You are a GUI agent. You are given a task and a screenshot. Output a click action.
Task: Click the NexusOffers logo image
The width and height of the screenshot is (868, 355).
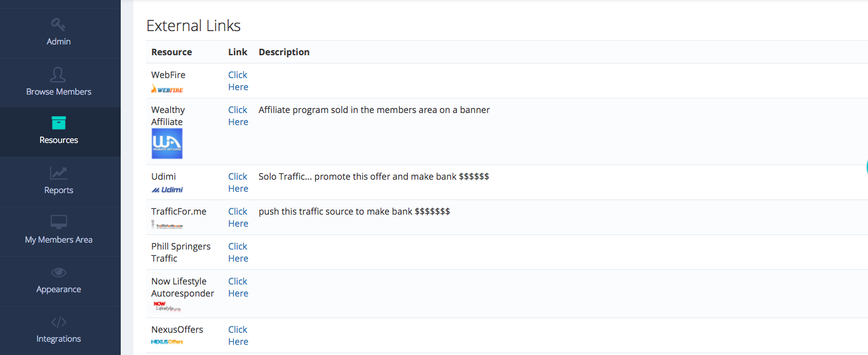(x=167, y=342)
